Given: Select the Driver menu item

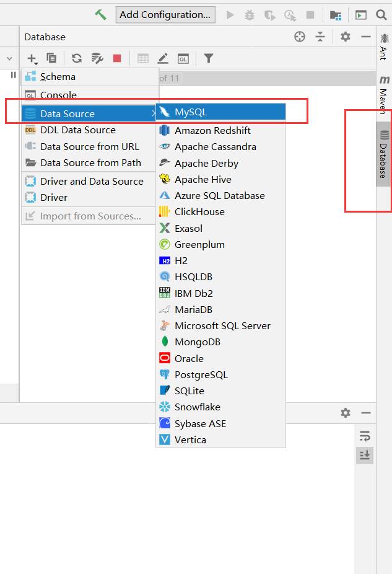Looking at the screenshot, I should pos(89,197).
